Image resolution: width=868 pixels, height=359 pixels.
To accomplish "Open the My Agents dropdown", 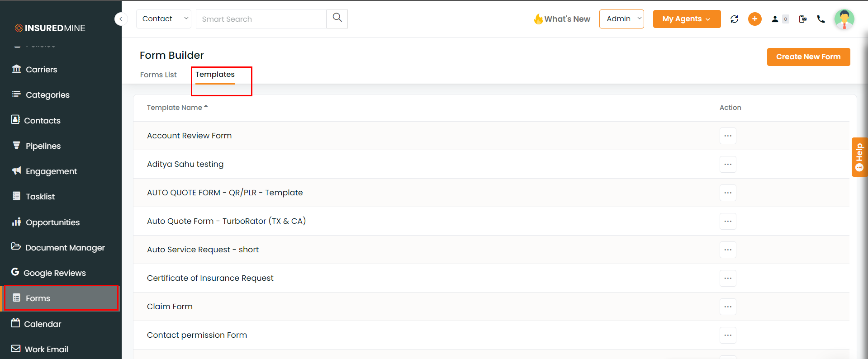I will click(687, 19).
